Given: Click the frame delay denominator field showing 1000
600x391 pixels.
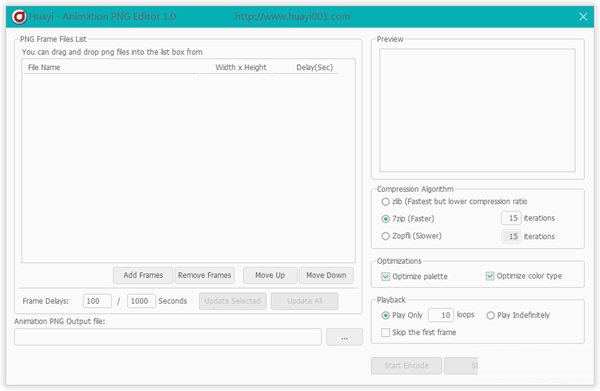Looking at the screenshot, I should 141,301.
